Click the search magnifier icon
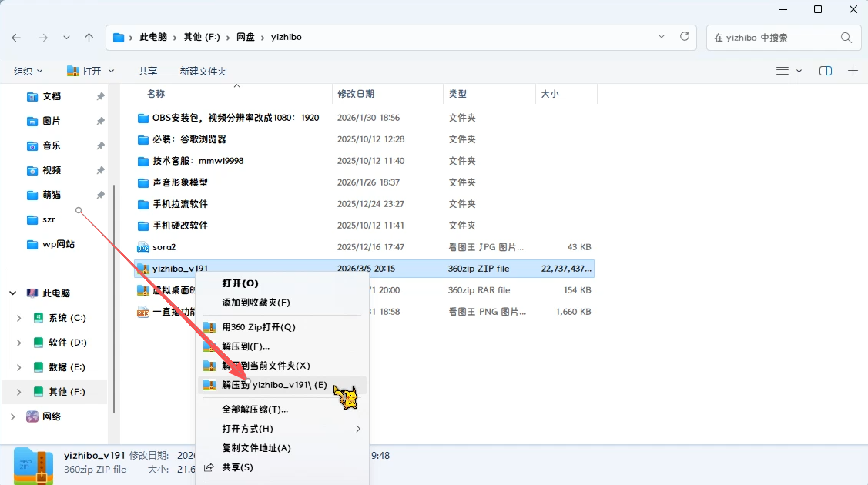This screenshot has height=485, width=868. tap(845, 37)
